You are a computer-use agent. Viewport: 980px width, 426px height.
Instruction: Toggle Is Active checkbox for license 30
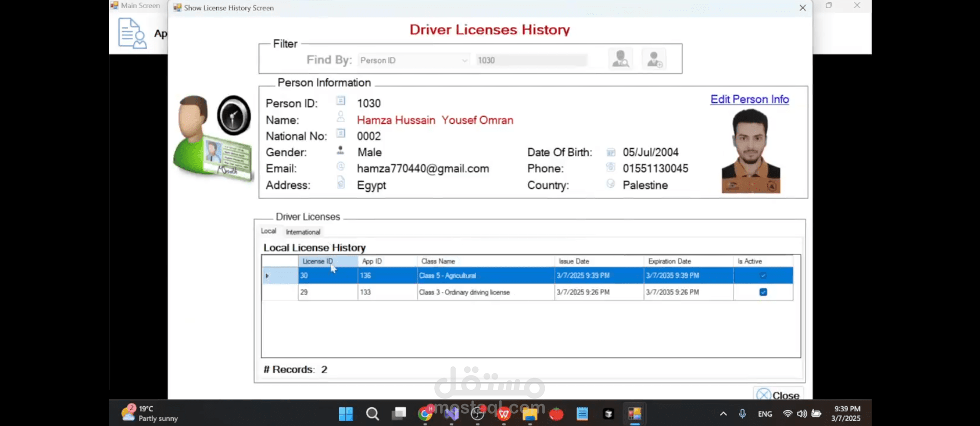[763, 276]
